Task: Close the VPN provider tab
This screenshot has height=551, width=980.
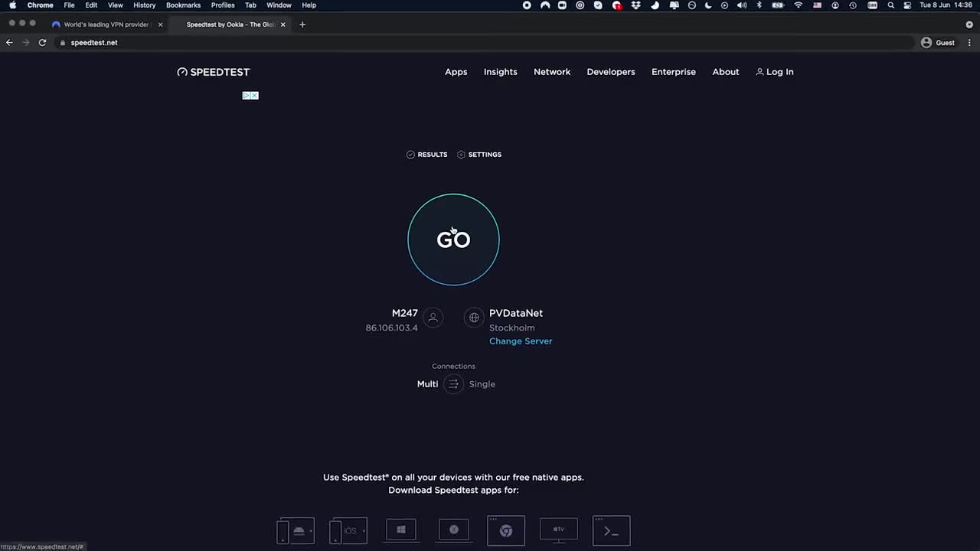Action: point(160,24)
